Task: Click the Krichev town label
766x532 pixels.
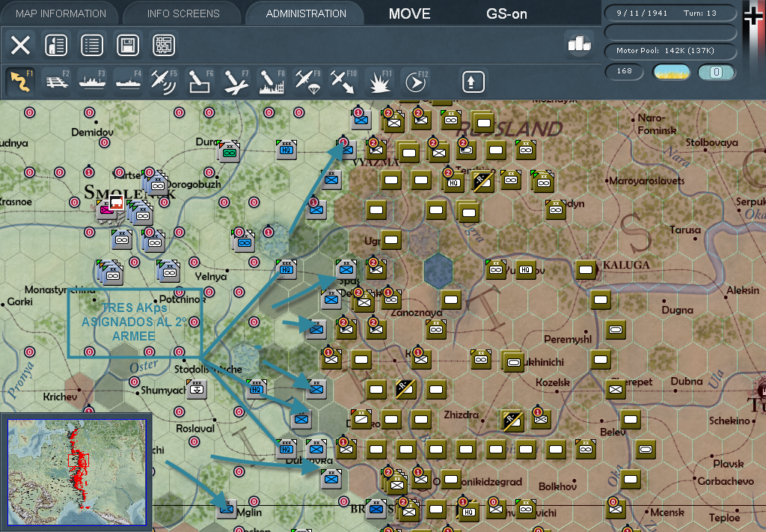Action: tap(60, 397)
